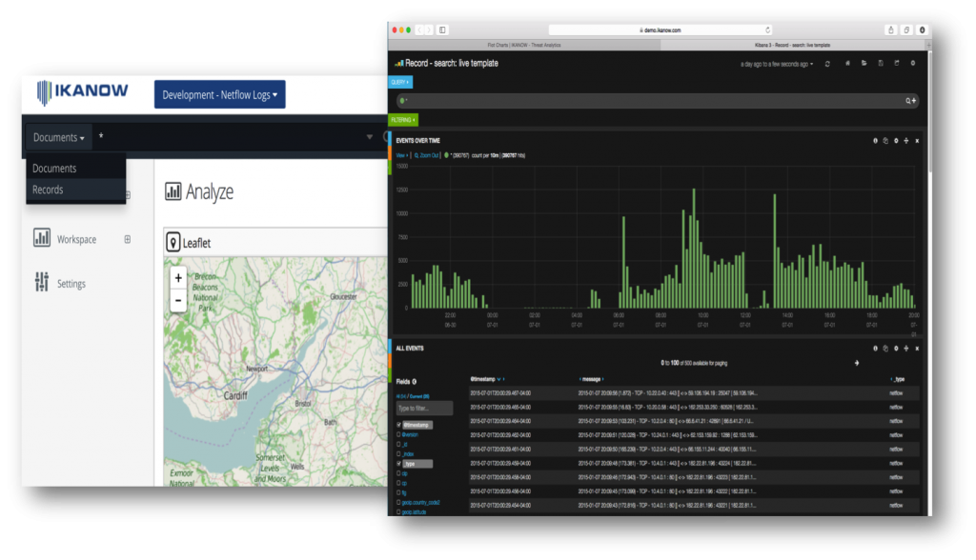The width and height of the screenshot is (976, 560).
Task: Open Development - Netflow Logs dropdown
Action: [x=220, y=94]
